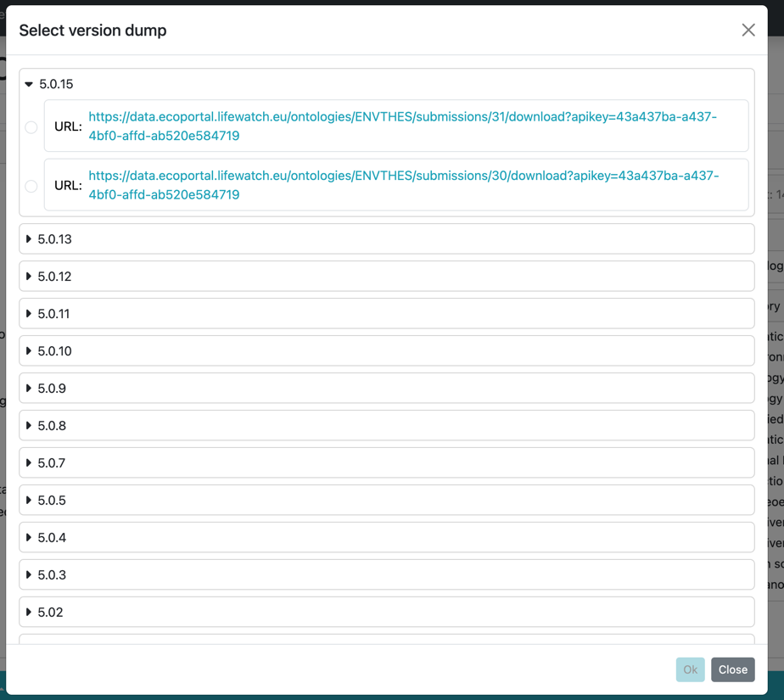Click the Close button to dismiss dialog

coord(732,669)
